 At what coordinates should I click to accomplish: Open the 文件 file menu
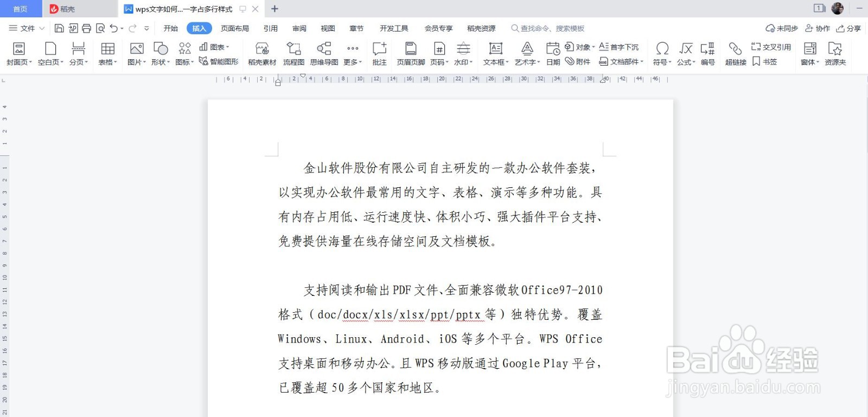click(27, 28)
